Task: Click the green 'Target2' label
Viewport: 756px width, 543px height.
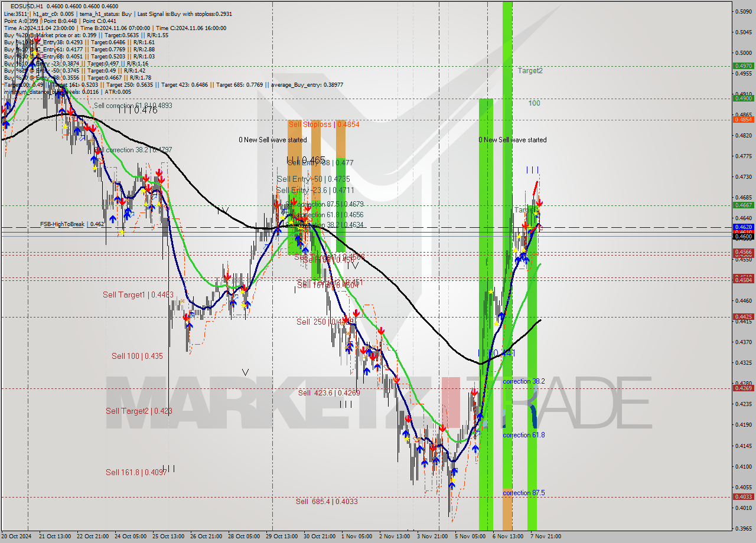Action: 530,71
